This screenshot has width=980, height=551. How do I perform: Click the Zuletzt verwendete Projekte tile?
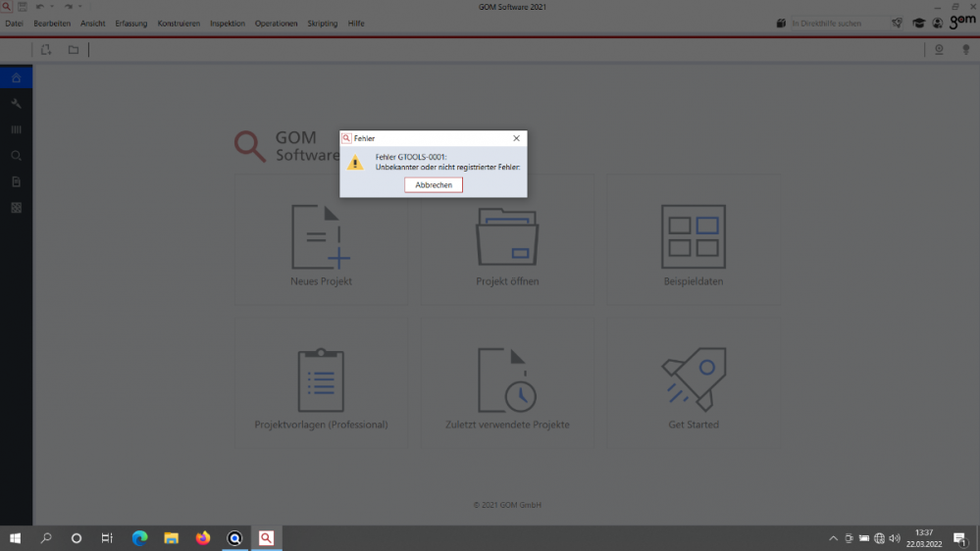click(507, 382)
